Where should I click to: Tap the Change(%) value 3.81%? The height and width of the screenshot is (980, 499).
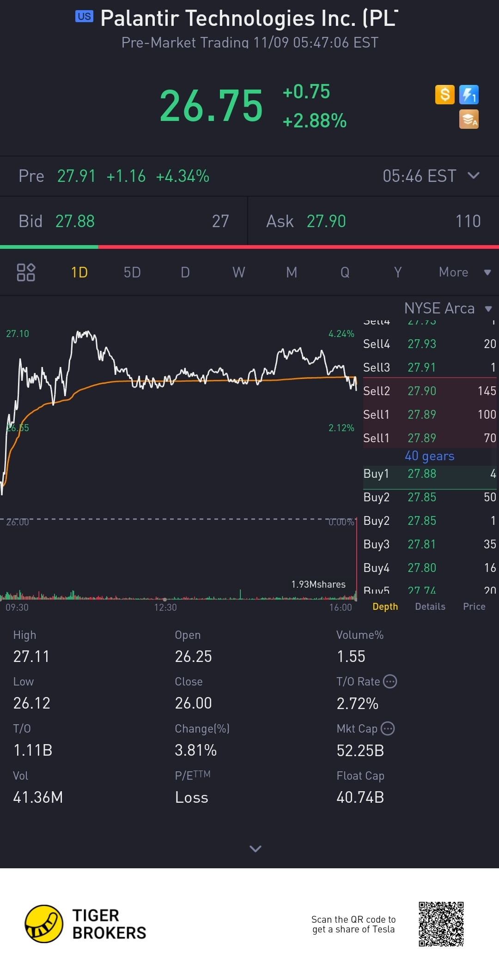click(196, 750)
